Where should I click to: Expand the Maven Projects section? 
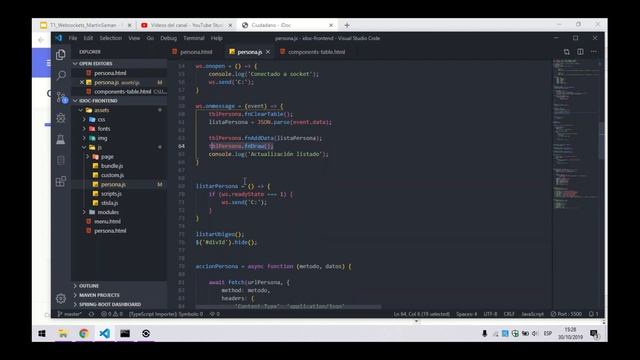99,295
